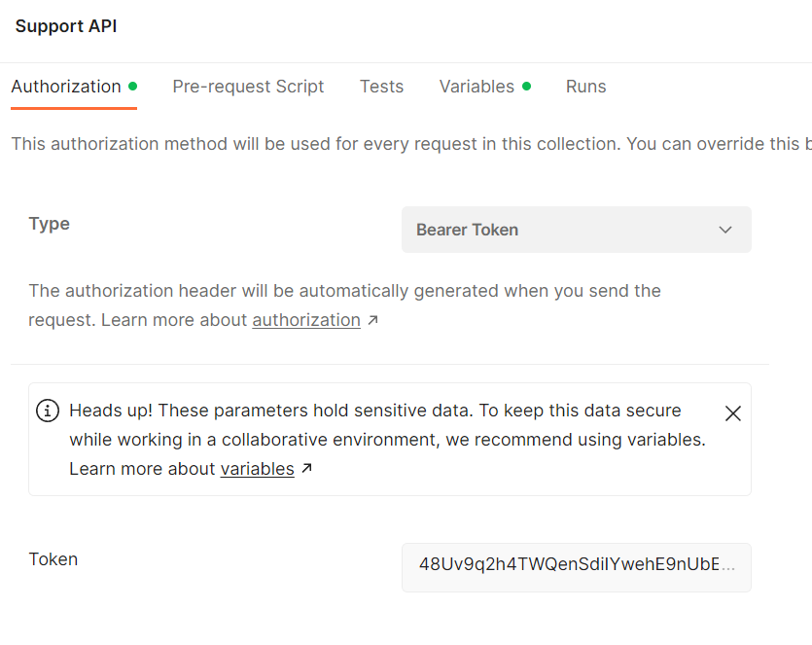Switch to the Tests tab
The image size is (812, 645).
[x=381, y=87]
